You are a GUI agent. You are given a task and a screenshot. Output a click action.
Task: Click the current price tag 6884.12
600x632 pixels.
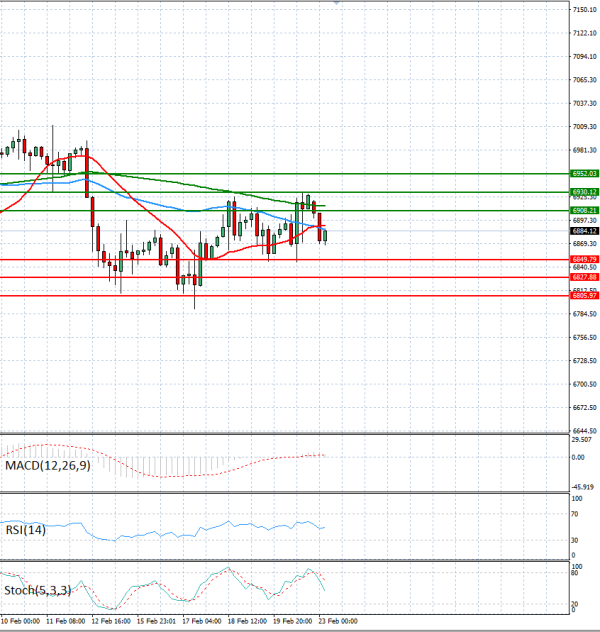tap(584, 231)
